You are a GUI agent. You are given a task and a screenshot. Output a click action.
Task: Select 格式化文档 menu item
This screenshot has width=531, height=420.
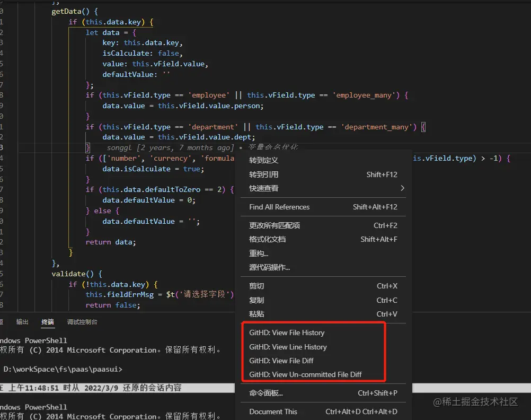(323, 240)
